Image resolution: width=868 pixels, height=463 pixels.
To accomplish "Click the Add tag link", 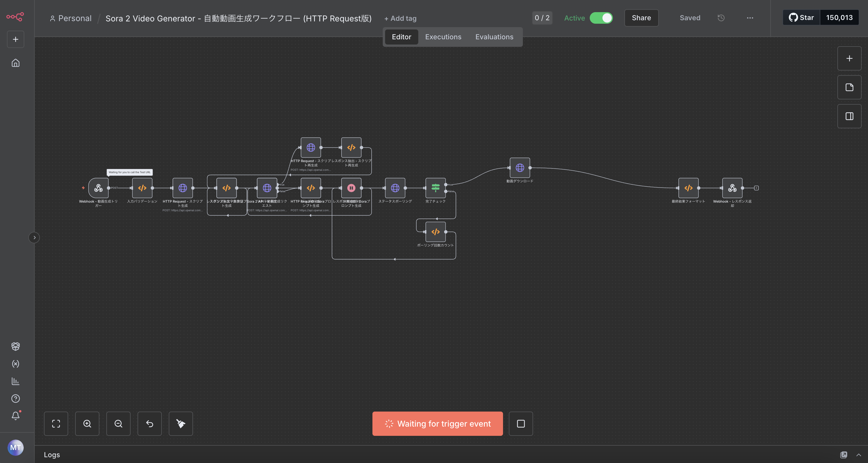I will [400, 18].
